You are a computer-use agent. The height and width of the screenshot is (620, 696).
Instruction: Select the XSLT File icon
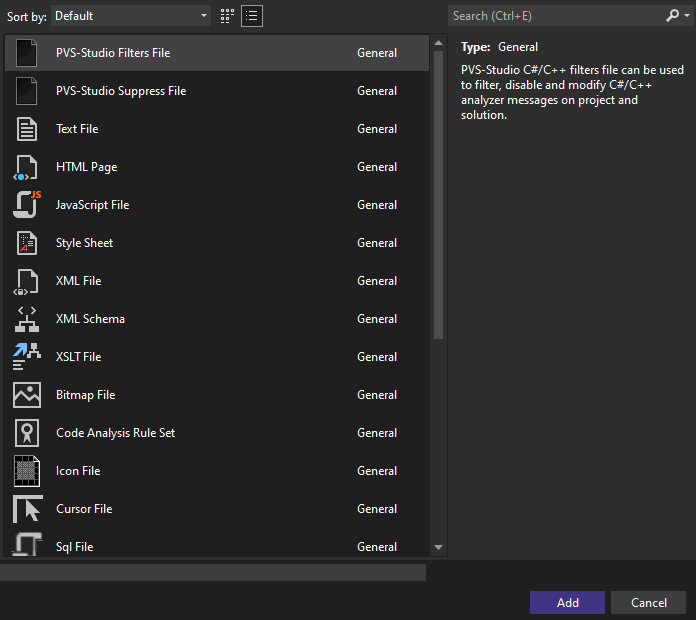pyautogui.click(x=27, y=357)
